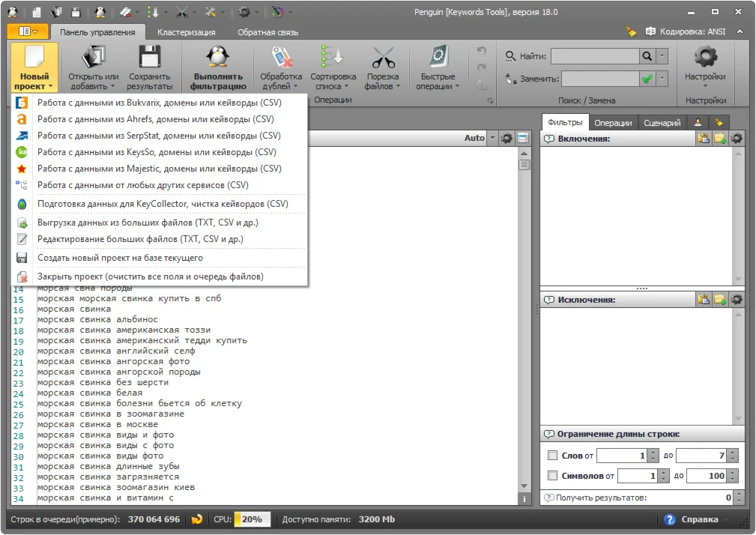Image resolution: width=756 pixels, height=535 pixels.
Task: Click the gear icon in Включения header
Action: 737,139
